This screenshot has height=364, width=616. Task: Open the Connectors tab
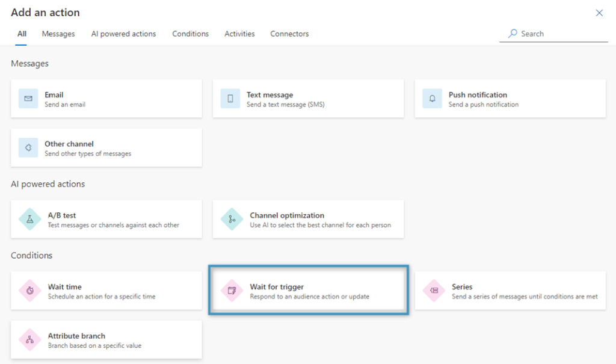coord(289,34)
